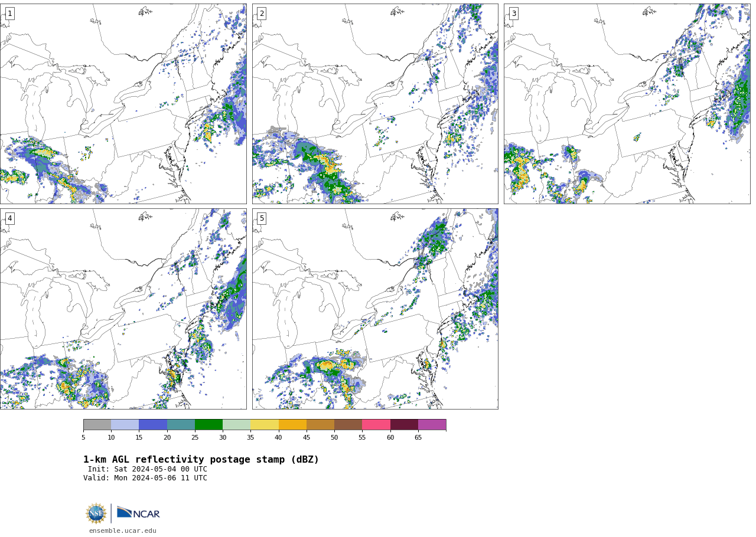Screen dimensions: 756x537
Task: Click the pink 55-60 dBZ swatch
Action: point(376,425)
